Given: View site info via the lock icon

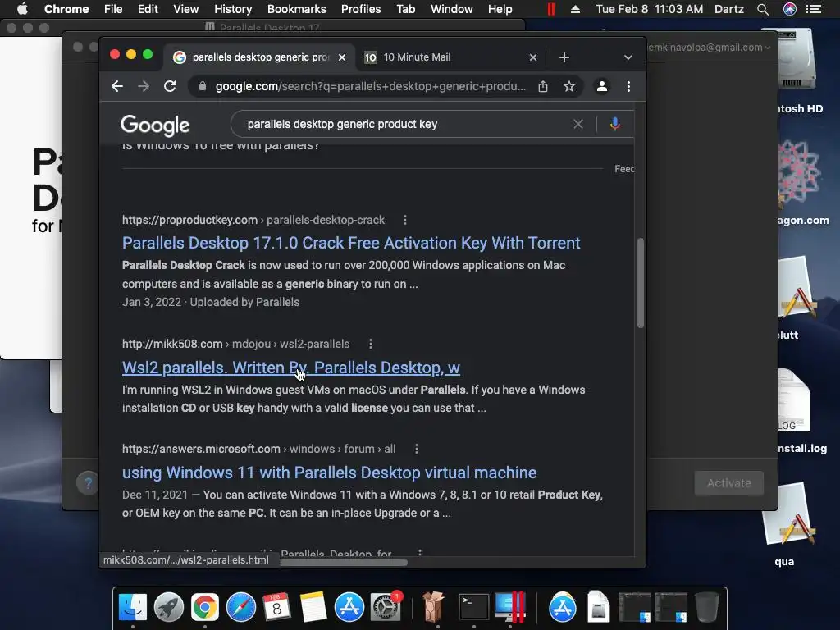Looking at the screenshot, I should [x=202, y=86].
